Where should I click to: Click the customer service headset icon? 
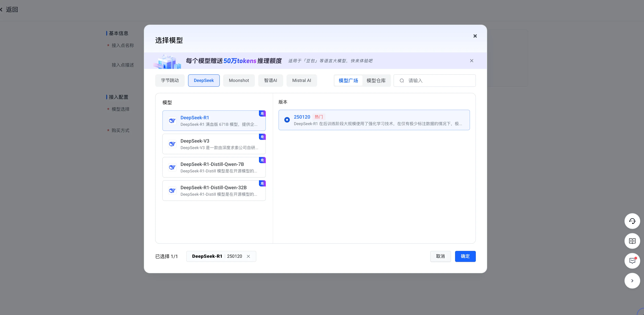click(x=632, y=221)
